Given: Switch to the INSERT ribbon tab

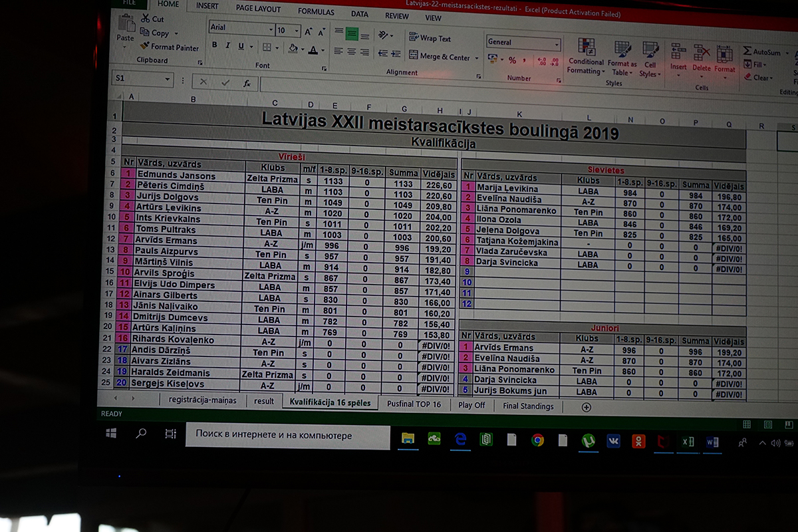Looking at the screenshot, I should (x=207, y=7).
